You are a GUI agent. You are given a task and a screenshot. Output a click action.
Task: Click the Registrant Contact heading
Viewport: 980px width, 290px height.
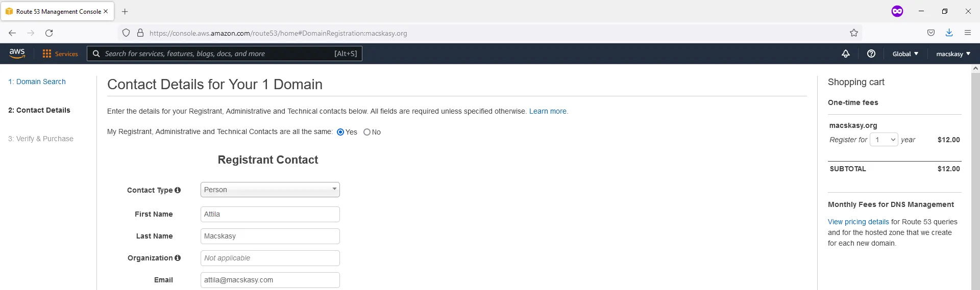pos(268,160)
